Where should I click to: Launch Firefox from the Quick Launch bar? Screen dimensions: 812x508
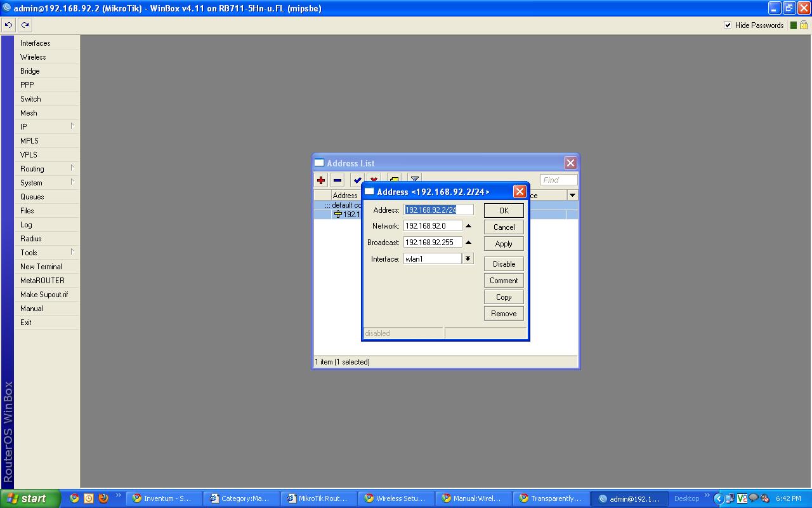103,498
